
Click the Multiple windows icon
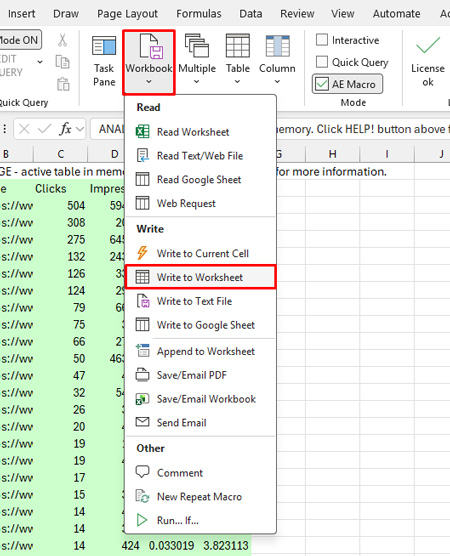click(197, 46)
